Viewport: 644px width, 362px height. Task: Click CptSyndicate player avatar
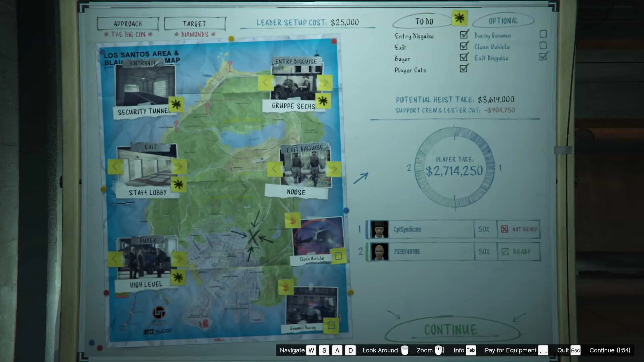coord(379,229)
